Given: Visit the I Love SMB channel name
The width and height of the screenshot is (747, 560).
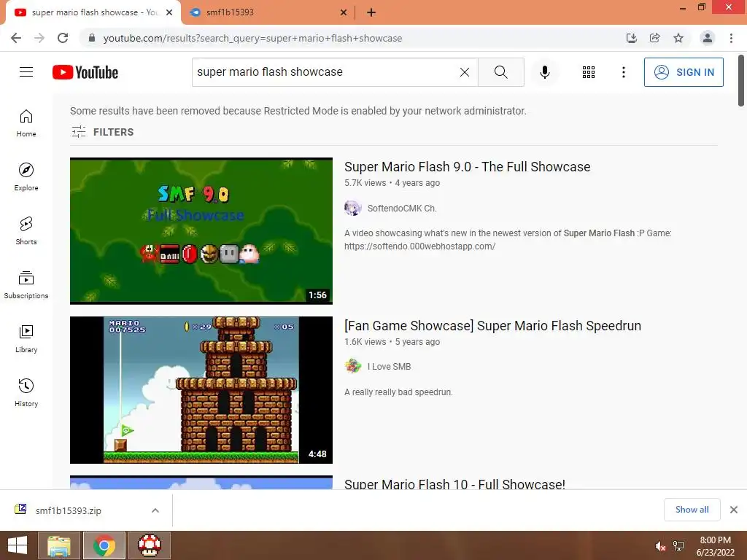Looking at the screenshot, I should click(389, 366).
